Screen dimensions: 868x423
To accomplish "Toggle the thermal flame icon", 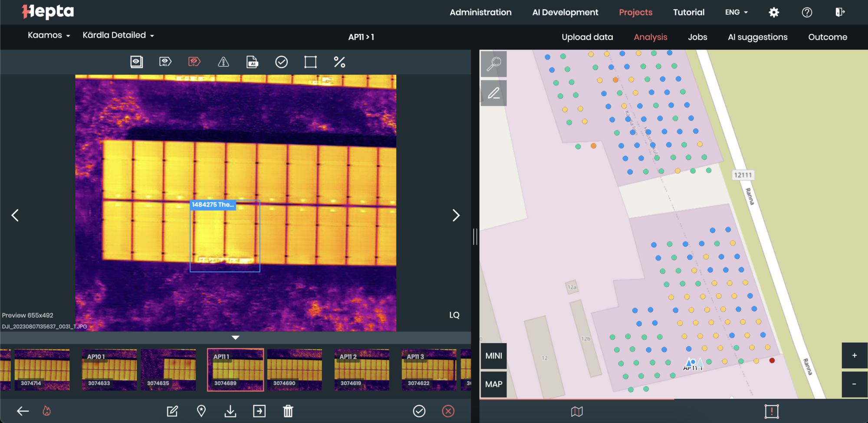I will tap(47, 411).
